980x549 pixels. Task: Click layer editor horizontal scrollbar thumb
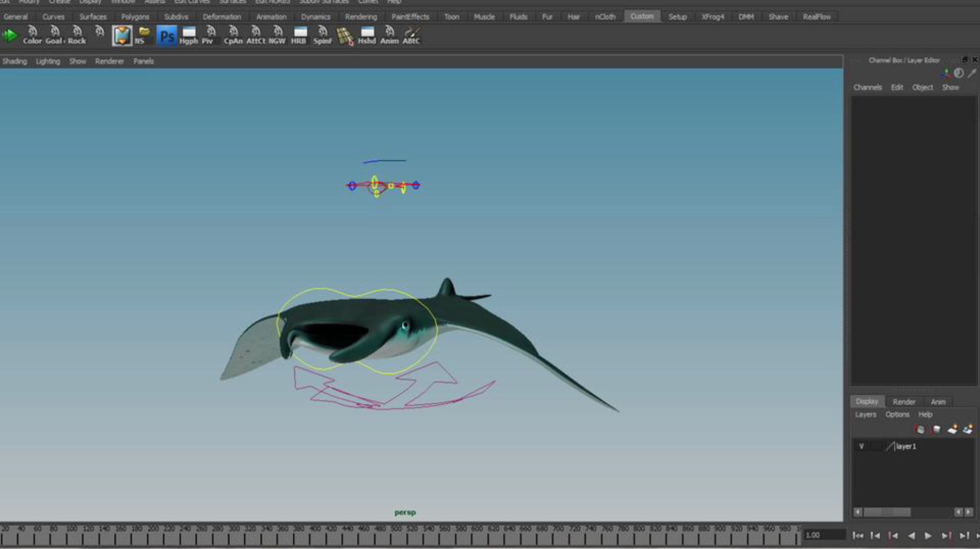(886, 512)
